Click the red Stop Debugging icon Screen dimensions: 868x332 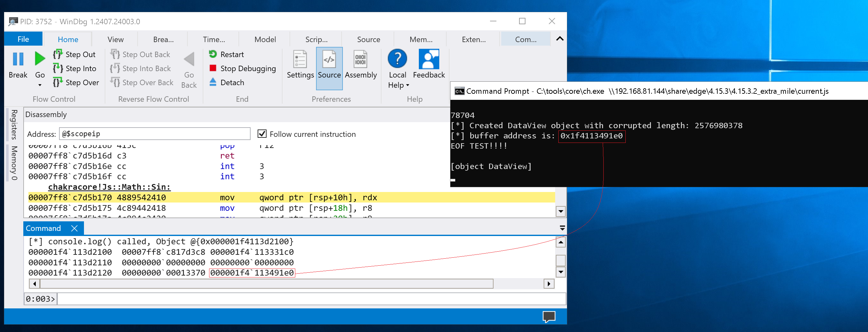click(x=213, y=68)
